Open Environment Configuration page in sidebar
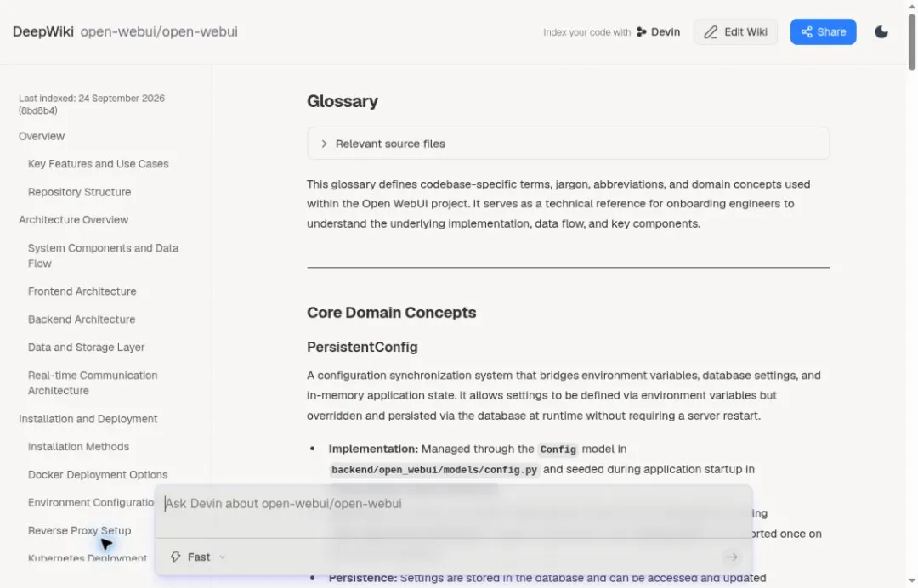 [x=91, y=502]
